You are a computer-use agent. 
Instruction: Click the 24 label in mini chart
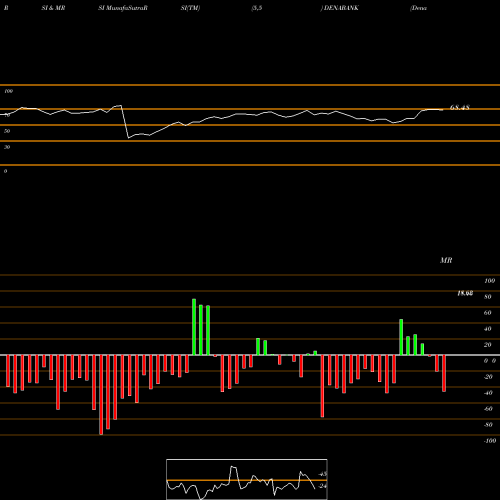(x=323, y=486)
